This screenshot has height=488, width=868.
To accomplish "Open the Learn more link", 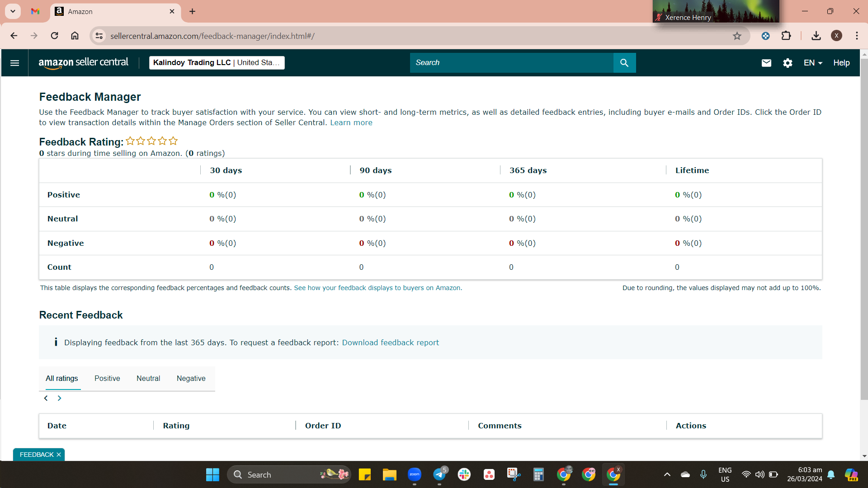I will click(351, 122).
